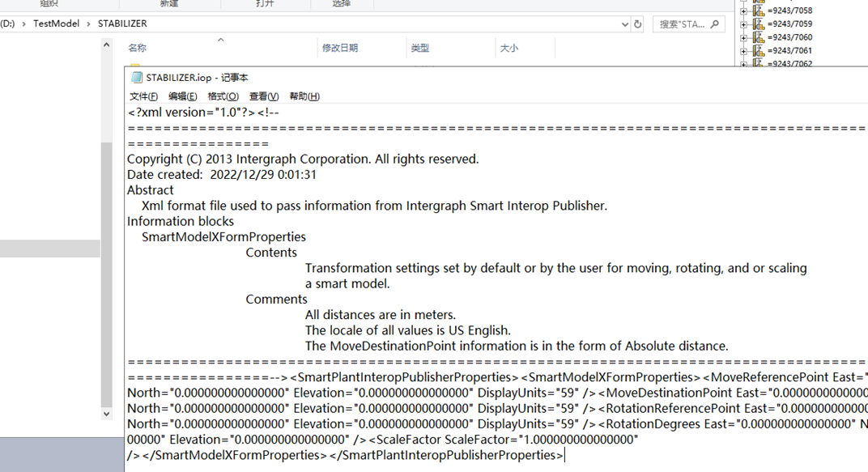Click the 'a smart model.' line
This screenshot has height=472, width=868.
347,284
